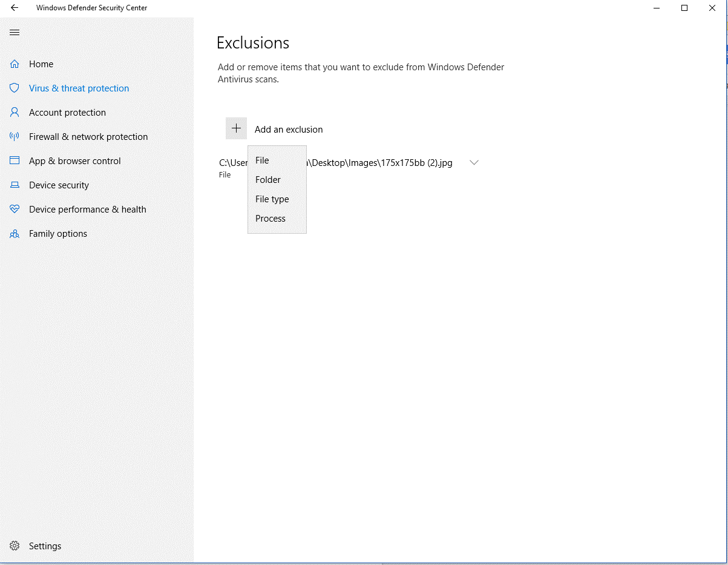Open App & browser control
The image size is (728, 565).
tap(75, 160)
